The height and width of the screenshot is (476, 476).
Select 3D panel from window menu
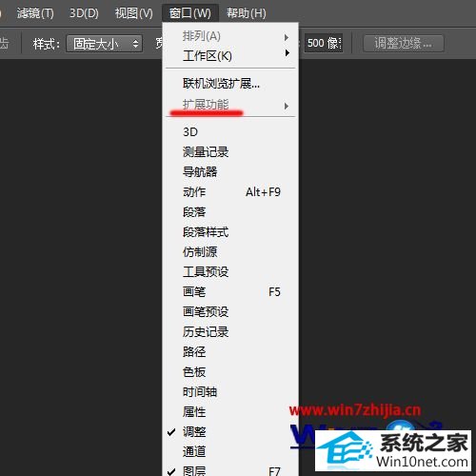point(230,132)
